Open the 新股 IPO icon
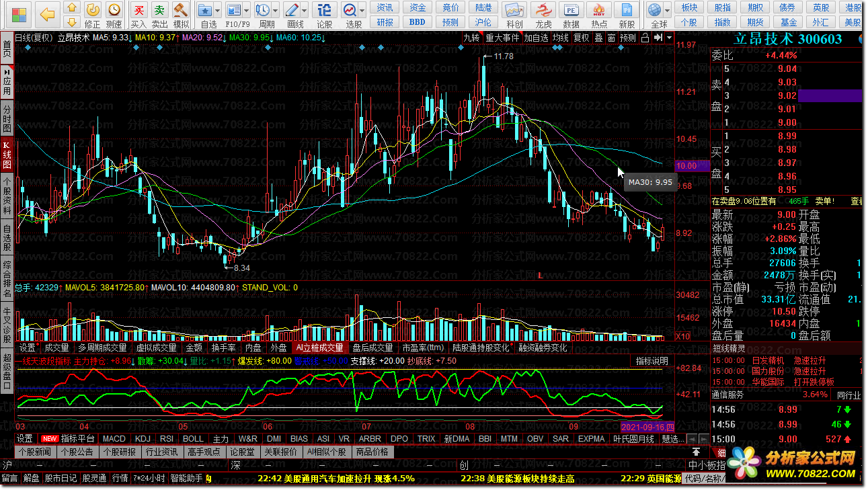Viewport: 868px width, 490px height. pos(627,15)
